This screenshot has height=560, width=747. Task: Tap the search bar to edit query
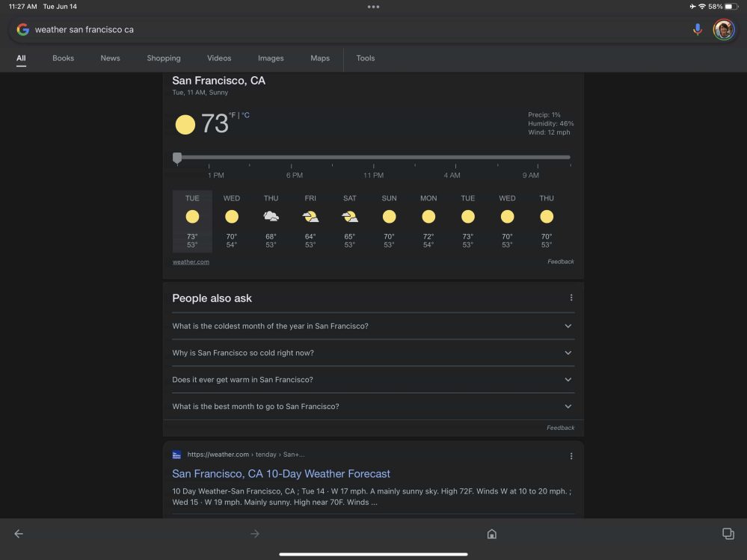pos(299,29)
